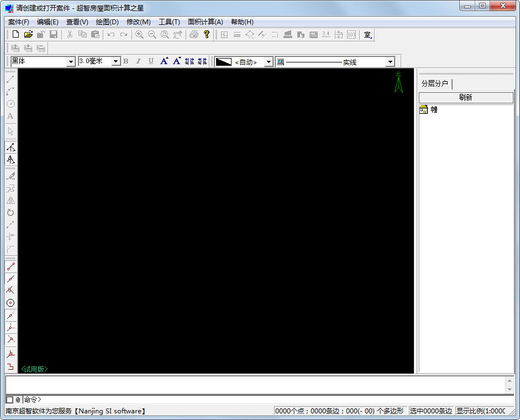
Task: Tick the checkbox beside the command prompt
Action: tap(9, 400)
